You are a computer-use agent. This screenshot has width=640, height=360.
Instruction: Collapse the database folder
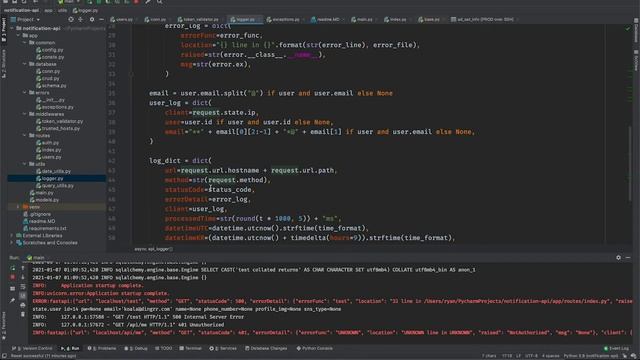pos(24,64)
